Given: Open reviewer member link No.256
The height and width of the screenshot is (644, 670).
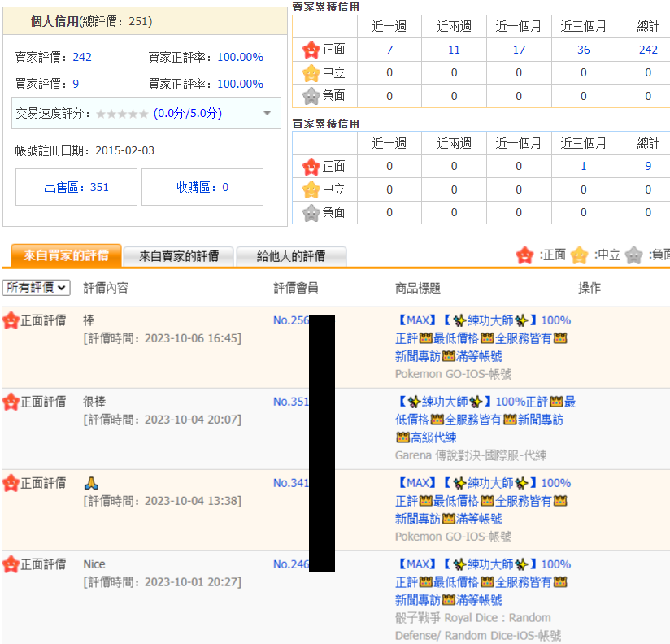Looking at the screenshot, I should tap(290, 320).
